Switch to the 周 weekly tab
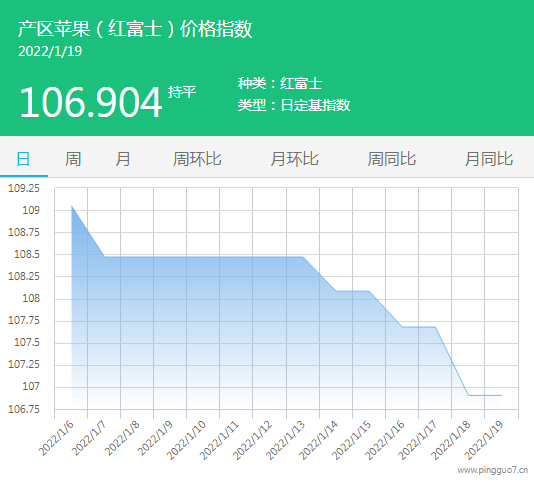Screen dimensions: 534x482 coord(73,159)
